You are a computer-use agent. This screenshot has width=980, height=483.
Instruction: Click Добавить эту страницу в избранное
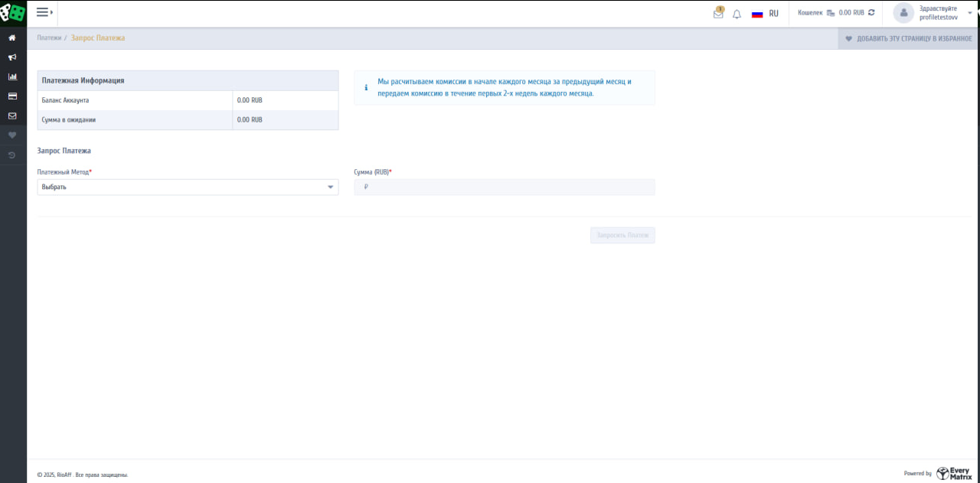click(909, 38)
